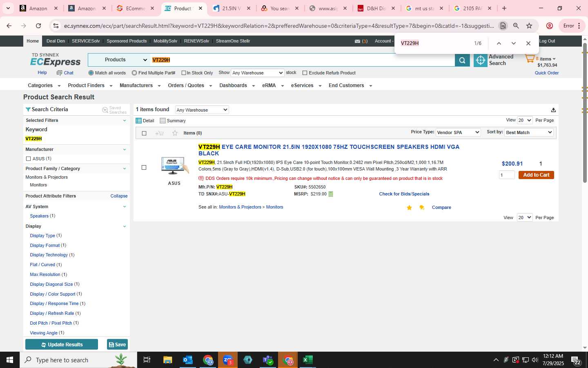Screen dimensions: 588x368
Task: Collapse the Display filter section
Action: click(x=125, y=227)
